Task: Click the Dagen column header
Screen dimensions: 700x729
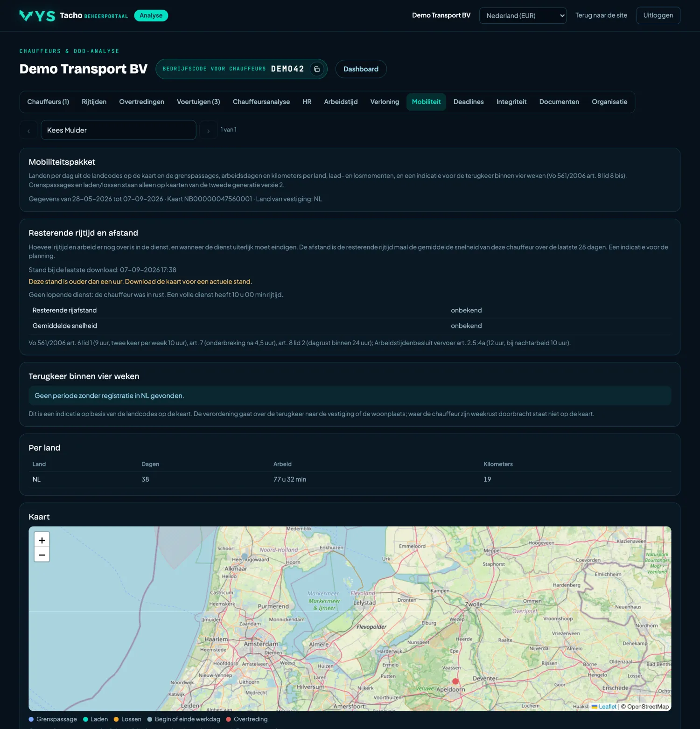Action: click(150, 464)
